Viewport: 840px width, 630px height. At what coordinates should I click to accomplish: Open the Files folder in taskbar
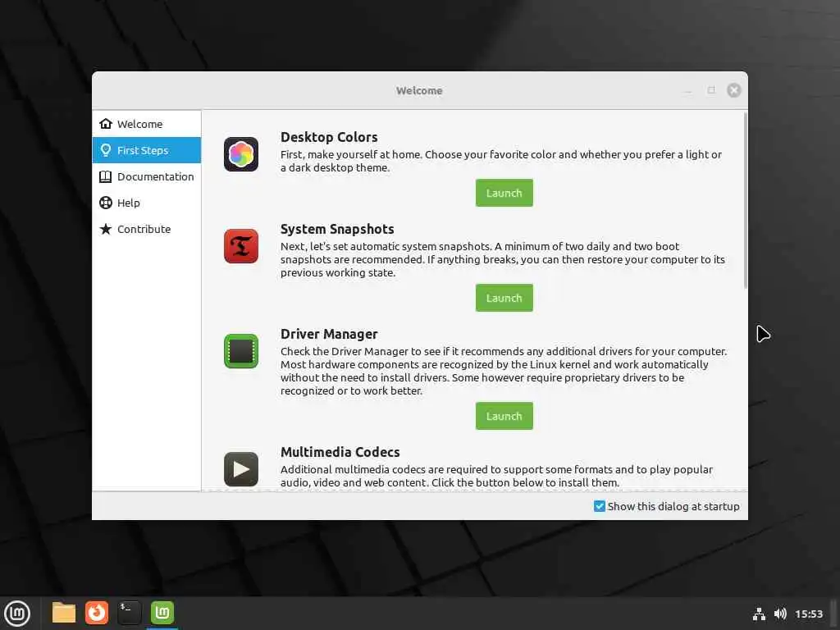click(x=64, y=613)
